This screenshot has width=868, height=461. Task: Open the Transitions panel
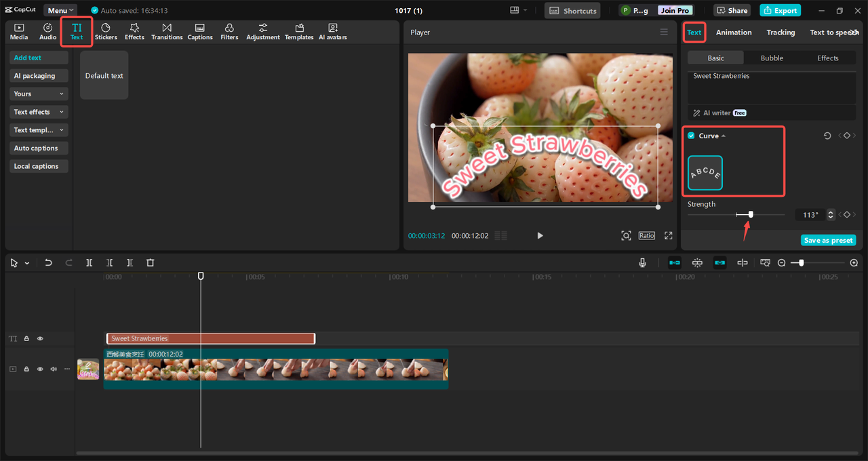[x=167, y=31]
